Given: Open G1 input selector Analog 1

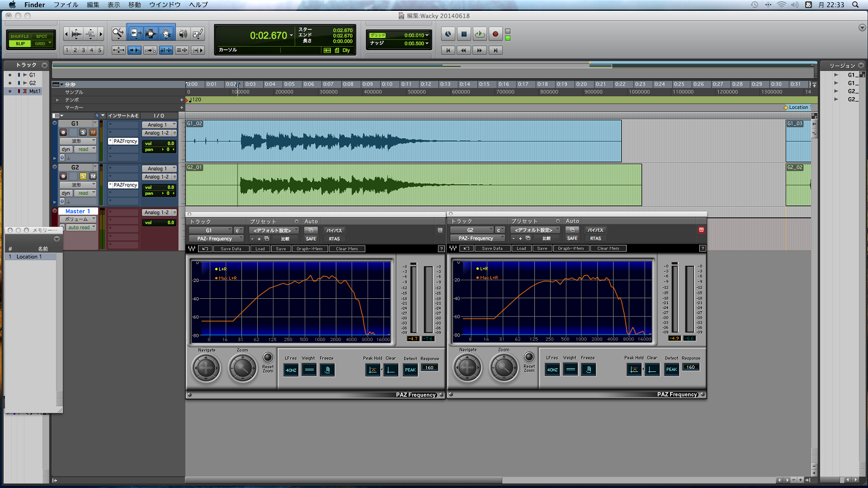Looking at the screenshot, I should tap(159, 125).
